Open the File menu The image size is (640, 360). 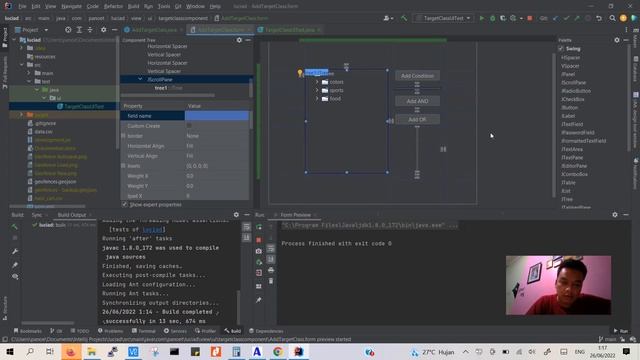(x=22, y=7)
